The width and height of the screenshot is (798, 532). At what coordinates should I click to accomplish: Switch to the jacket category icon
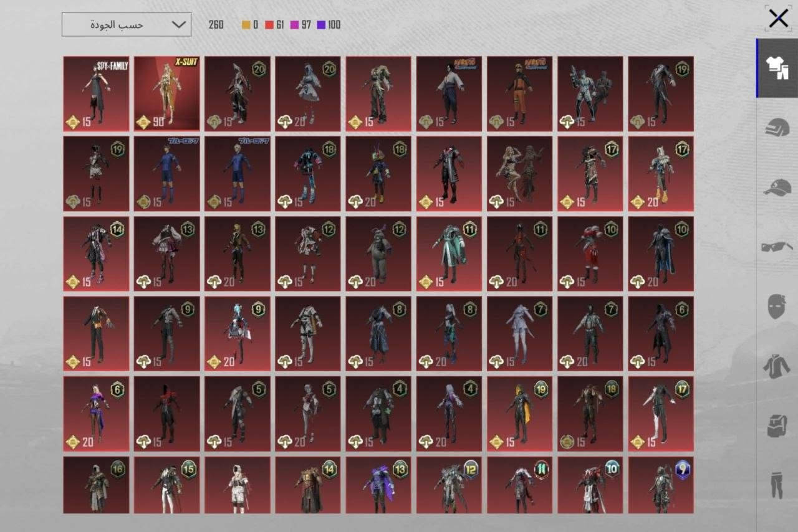[x=777, y=366]
